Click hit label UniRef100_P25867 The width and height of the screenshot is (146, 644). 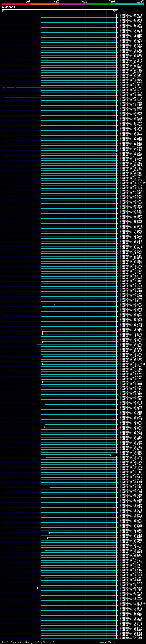point(131,53)
